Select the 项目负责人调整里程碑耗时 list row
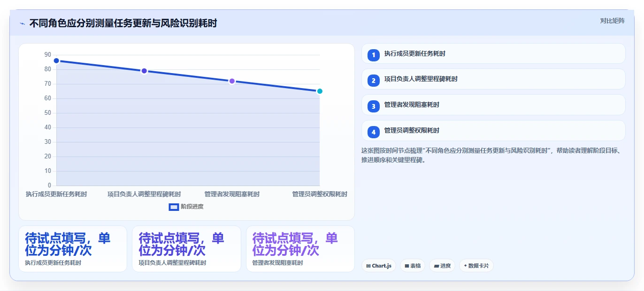 [x=493, y=79]
